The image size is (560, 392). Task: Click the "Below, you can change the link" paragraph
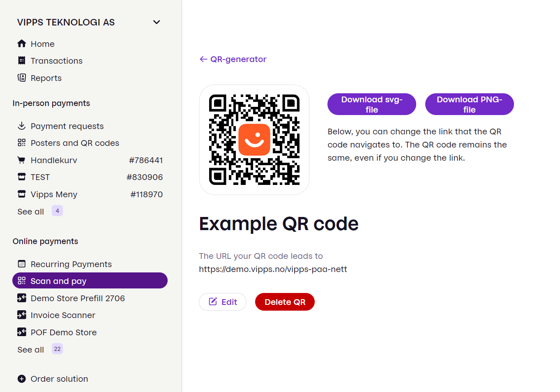tap(417, 145)
